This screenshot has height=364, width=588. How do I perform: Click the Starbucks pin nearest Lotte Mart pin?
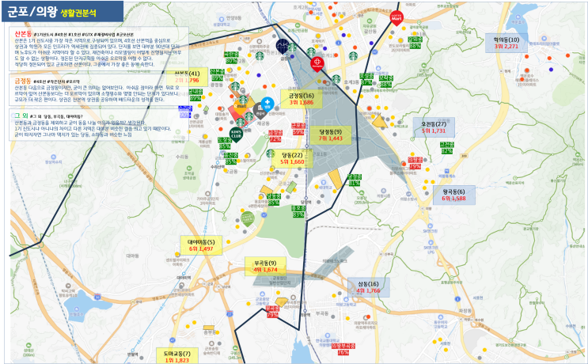(353, 56)
